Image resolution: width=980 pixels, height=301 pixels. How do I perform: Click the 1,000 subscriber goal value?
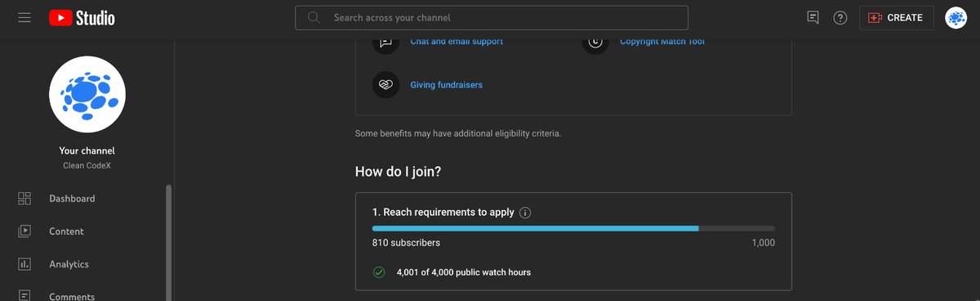(x=764, y=243)
